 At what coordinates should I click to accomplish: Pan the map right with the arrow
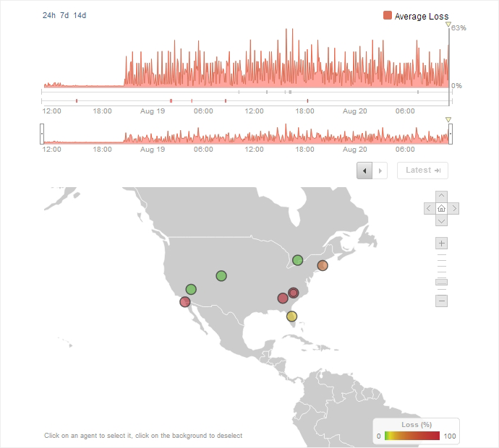454,208
